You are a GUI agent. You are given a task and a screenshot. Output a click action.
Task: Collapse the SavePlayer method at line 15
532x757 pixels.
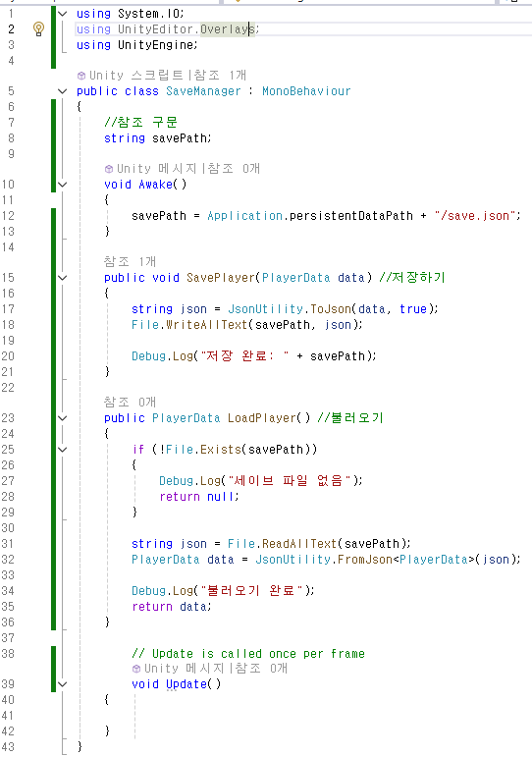coord(62,278)
